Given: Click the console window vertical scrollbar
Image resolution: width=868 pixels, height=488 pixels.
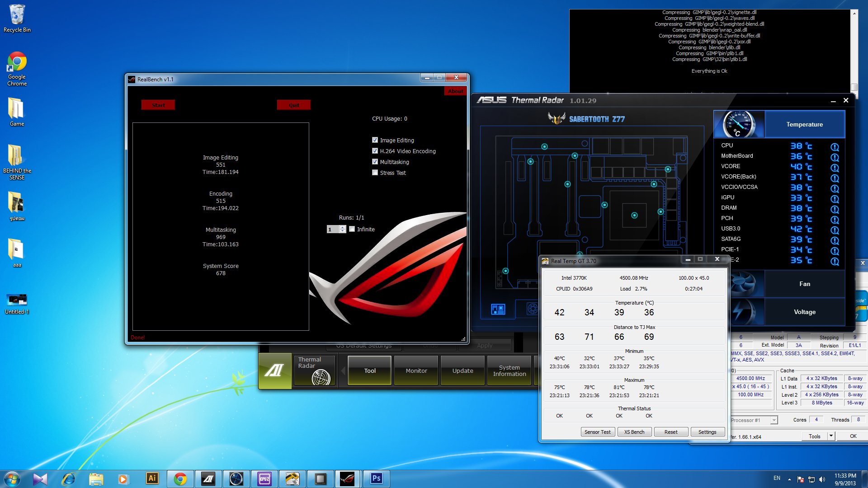Looking at the screenshot, I should [854, 50].
